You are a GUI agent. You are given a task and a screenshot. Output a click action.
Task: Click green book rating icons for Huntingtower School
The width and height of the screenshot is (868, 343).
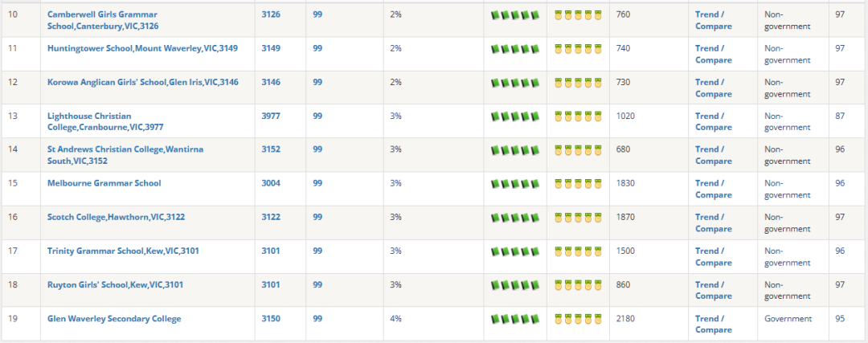(x=515, y=49)
